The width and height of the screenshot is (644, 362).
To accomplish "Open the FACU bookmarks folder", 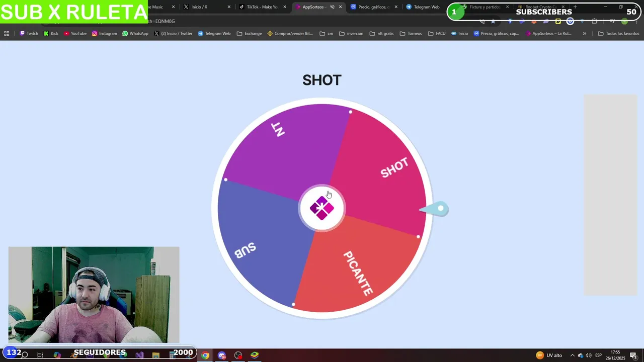I will click(x=436, y=34).
